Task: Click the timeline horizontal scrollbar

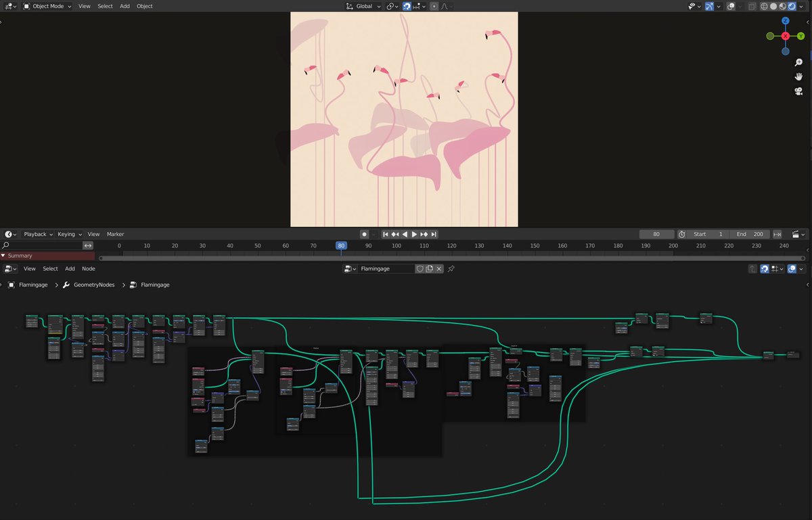Action: 452,258
